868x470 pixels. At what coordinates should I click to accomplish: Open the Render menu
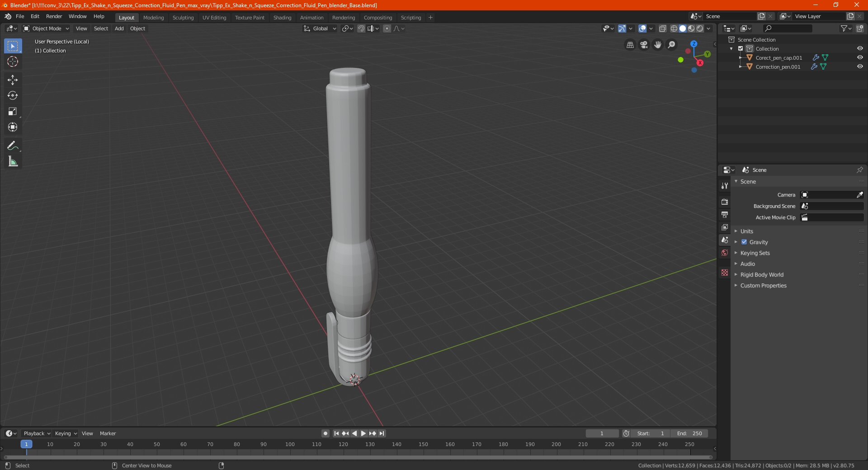pyautogui.click(x=54, y=16)
